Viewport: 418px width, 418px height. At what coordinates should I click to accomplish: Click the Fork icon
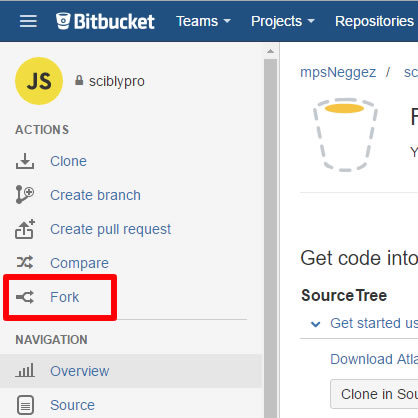pos(25,297)
